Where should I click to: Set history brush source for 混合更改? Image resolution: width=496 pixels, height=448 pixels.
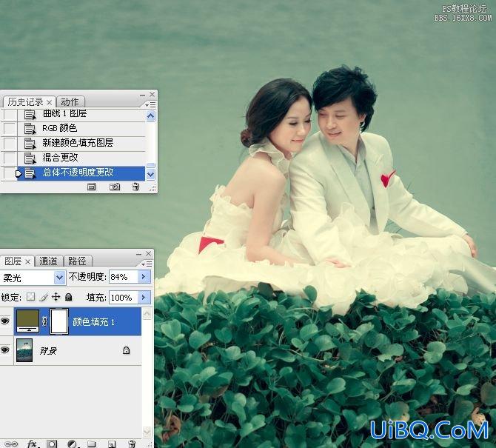pyautogui.click(x=9, y=158)
